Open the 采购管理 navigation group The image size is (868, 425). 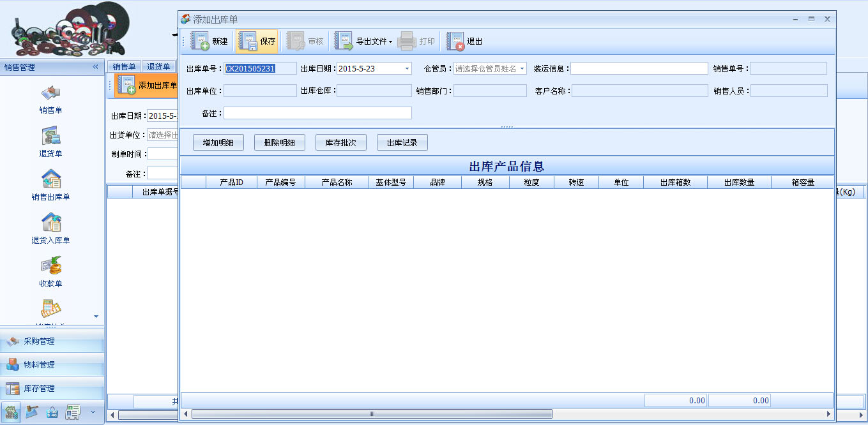point(52,341)
